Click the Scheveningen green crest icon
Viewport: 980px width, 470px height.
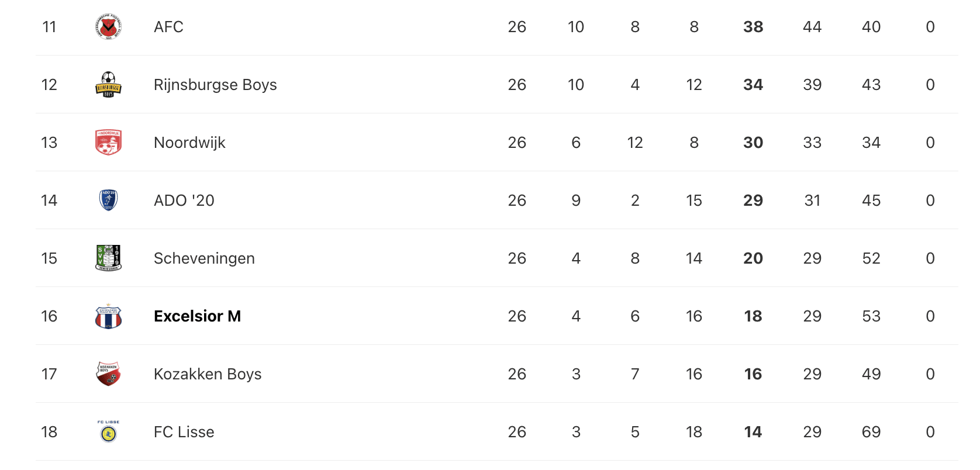pyautogui.click(x=108, y=258)
